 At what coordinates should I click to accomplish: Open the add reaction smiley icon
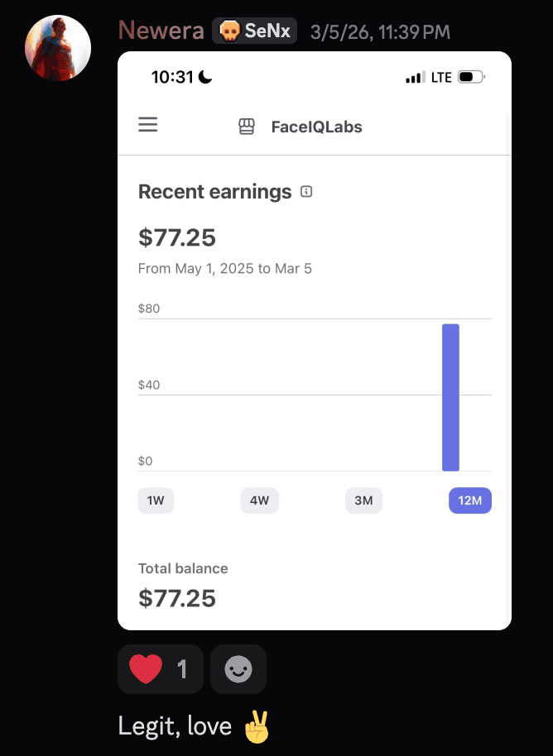(x=238, y=668)
